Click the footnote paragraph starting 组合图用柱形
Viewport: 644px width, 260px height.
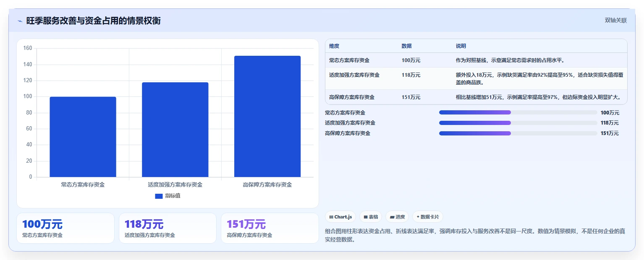tap(476, 235)
